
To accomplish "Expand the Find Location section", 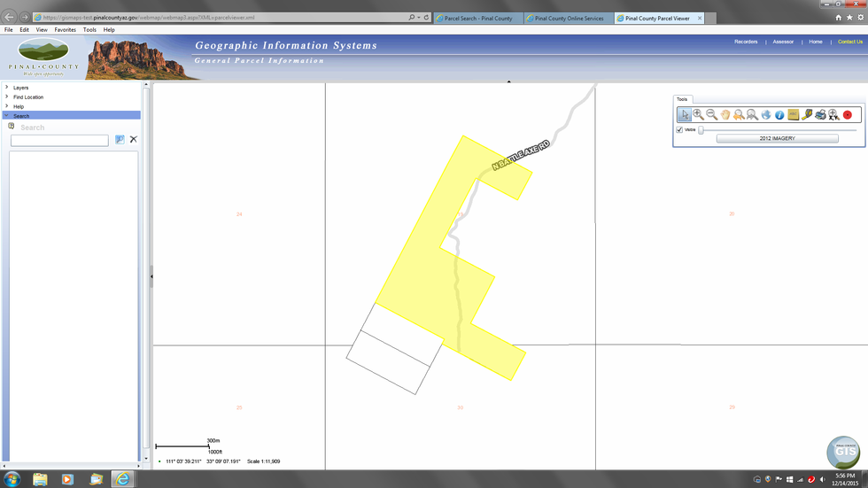I will 27,97.
